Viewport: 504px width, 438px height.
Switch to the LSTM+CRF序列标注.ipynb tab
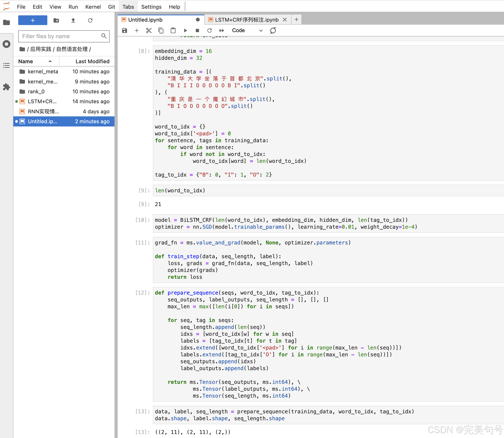246,20
